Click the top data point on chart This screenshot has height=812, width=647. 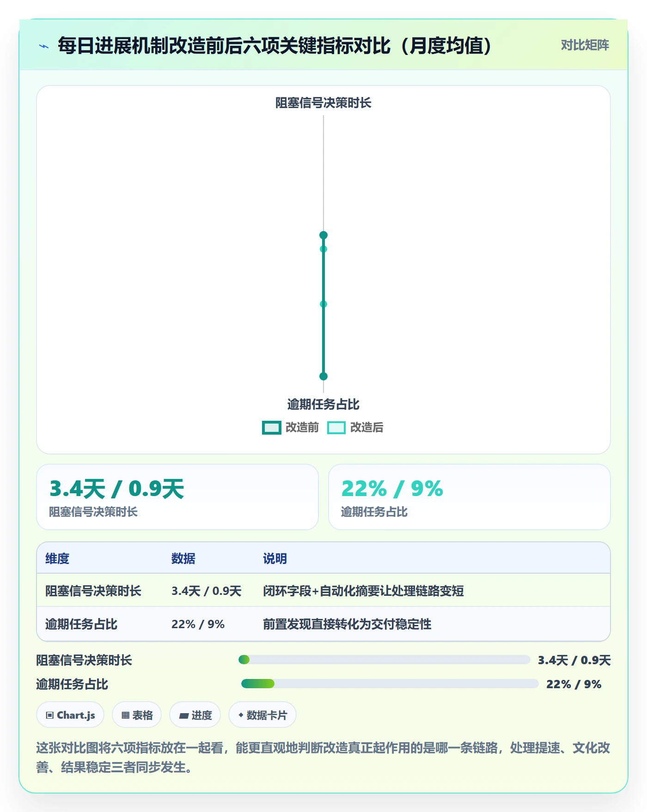pyautogui.click(x=323, y=235)
